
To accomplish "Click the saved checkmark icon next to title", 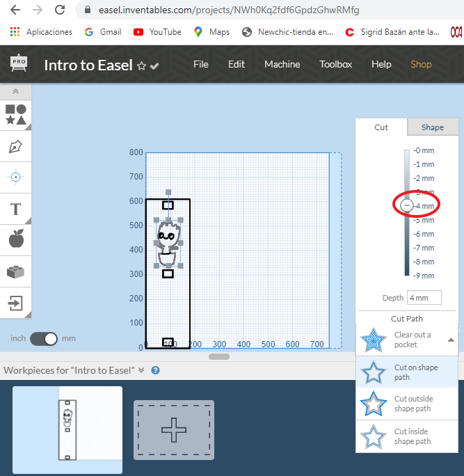I will click(x=154, y=66).
